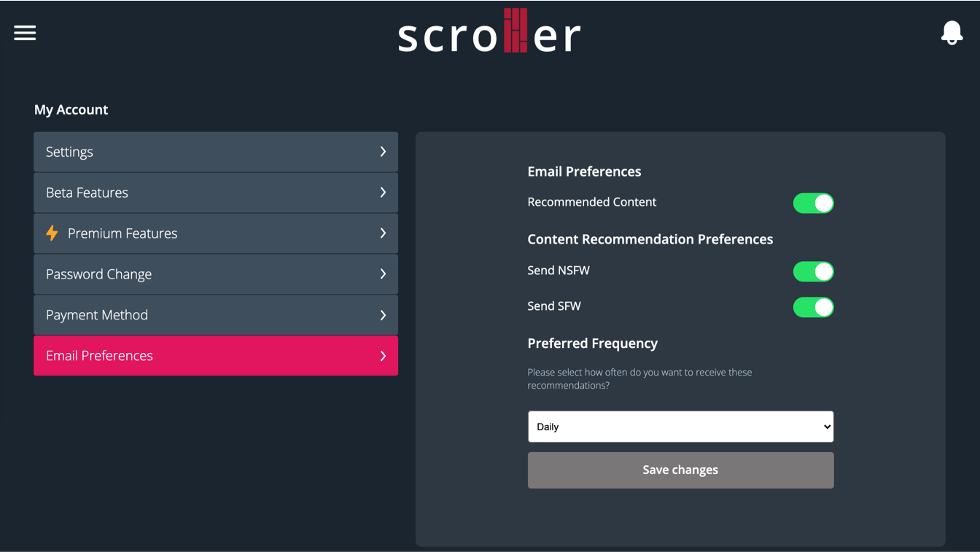Image resolution: width=980 pixels, height=552 pixels.
Task: Click the chevron on Beta Features
Action: coord(383,193)
